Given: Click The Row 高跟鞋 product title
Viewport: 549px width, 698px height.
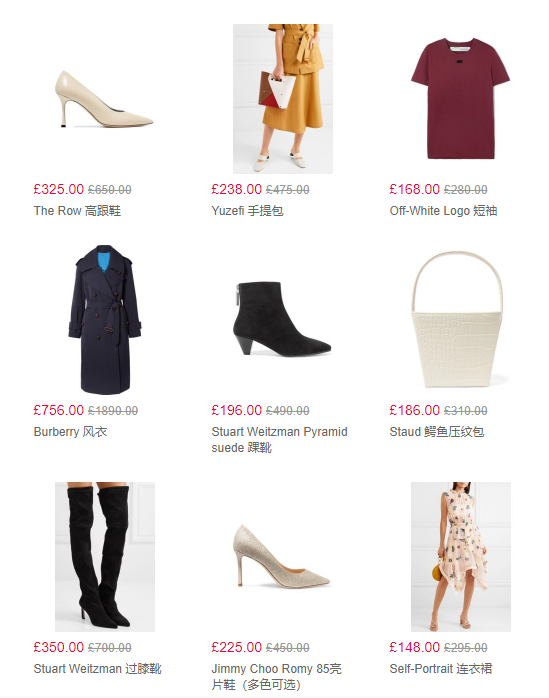Looking at the screenshot, I should pos(77,211).
